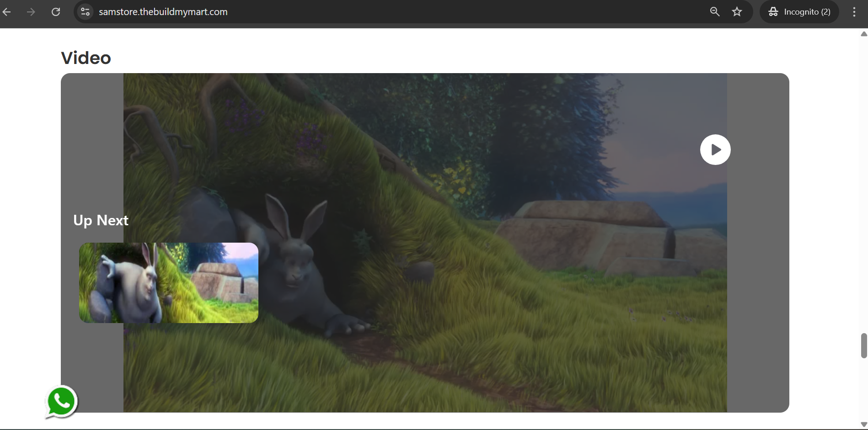This screenshot has width=868, height=430.
Task: Bookmark this page with the star icon
Action: [x=737, y=12]
